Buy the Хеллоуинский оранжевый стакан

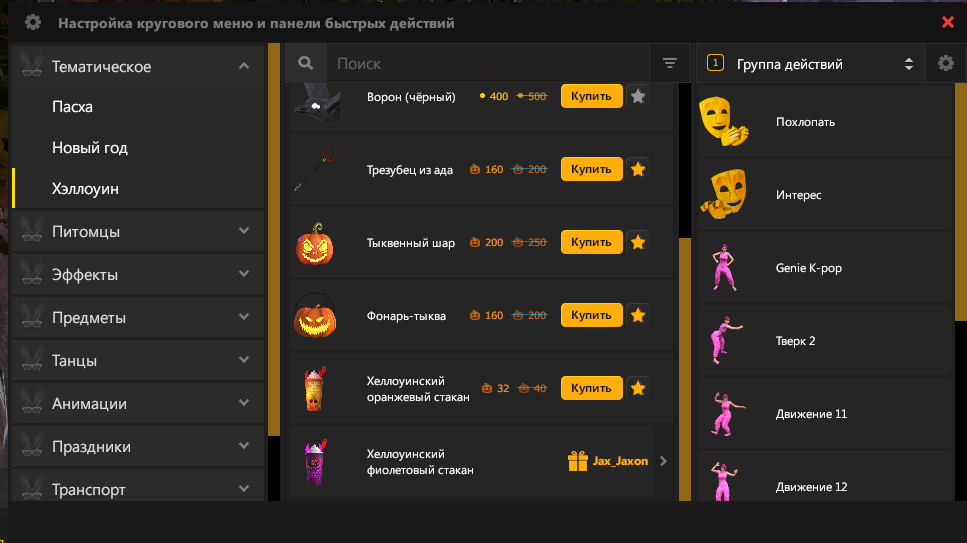(591, 388)
